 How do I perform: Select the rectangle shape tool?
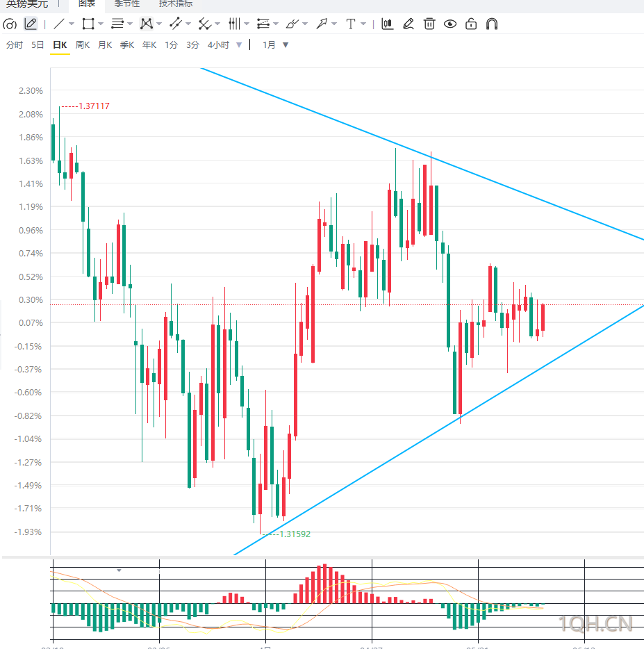tap(88, 24)
